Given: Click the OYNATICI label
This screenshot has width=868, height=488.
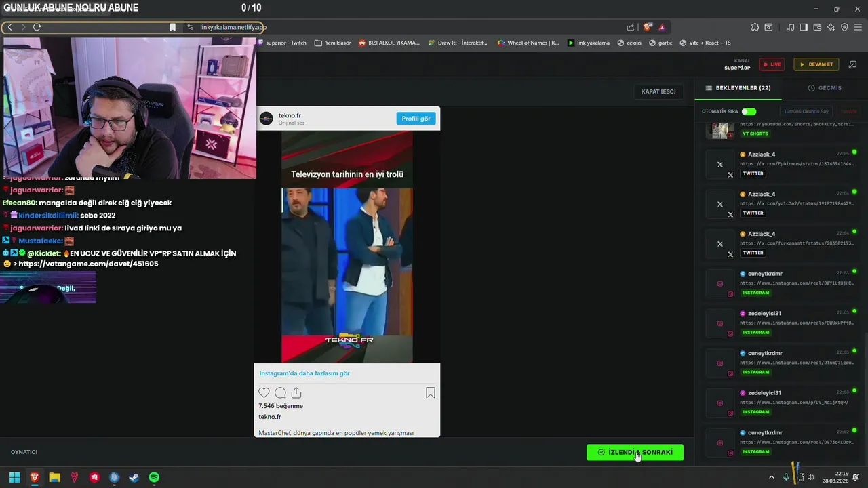Looking at the screenshot, I should 24,452.
